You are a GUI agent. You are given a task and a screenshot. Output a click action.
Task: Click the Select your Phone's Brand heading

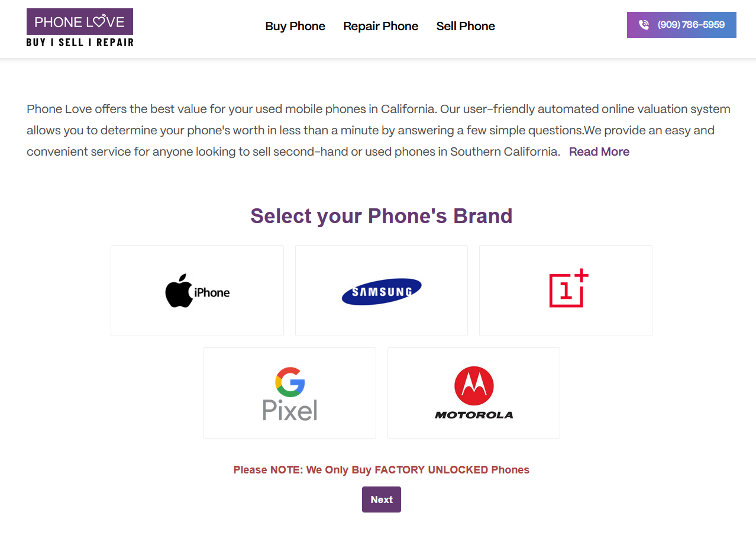point(382,216)
